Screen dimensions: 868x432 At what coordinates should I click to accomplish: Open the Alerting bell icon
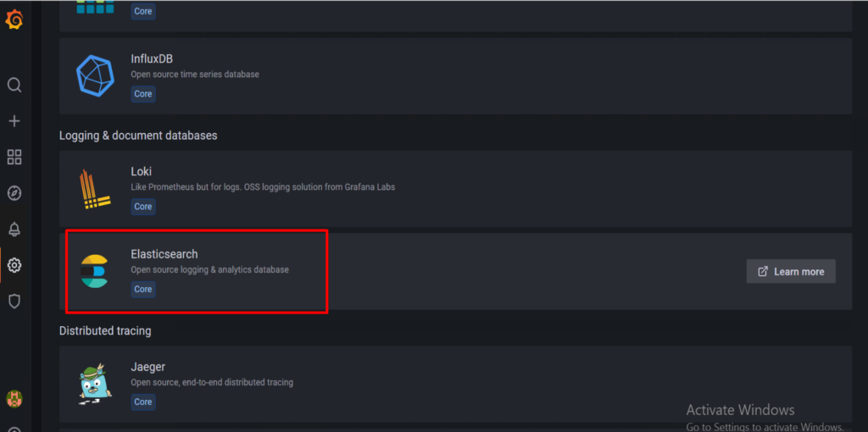(14, 230)
